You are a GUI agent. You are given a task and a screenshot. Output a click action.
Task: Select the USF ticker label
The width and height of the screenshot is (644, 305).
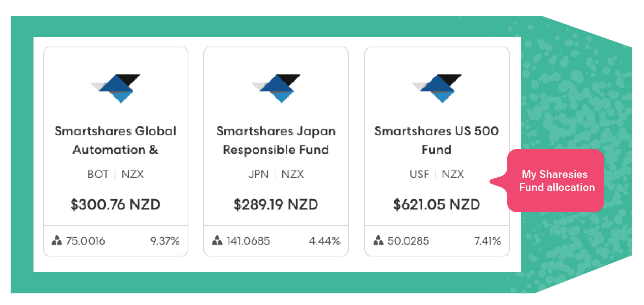419,174
